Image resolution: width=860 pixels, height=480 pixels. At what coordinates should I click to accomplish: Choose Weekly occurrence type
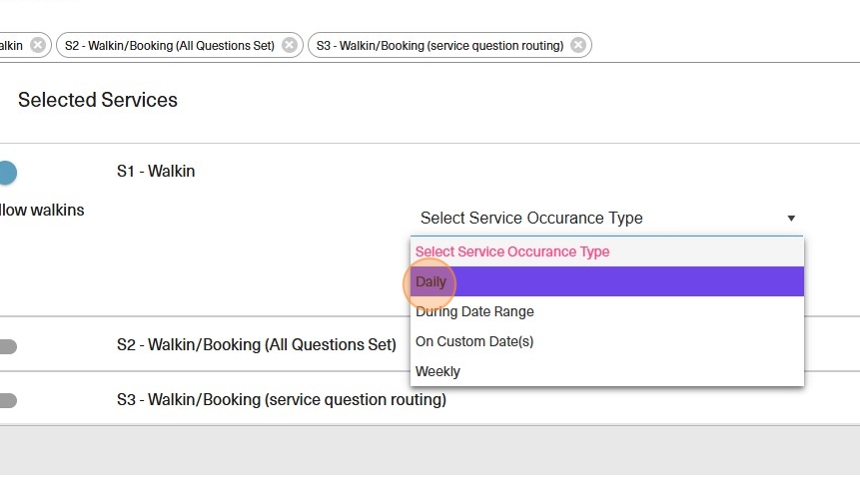438,372
